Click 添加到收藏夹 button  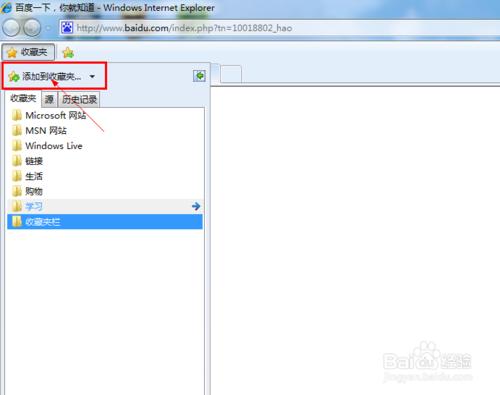[x=45, y=76]
